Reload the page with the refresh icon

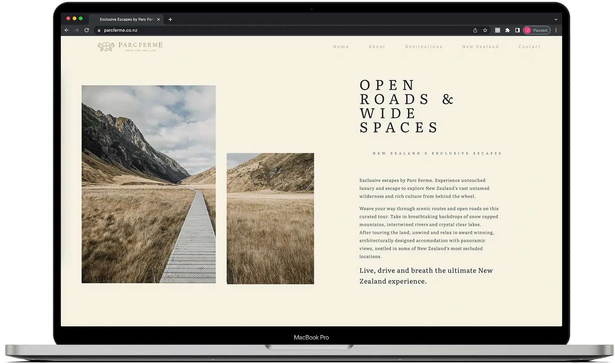pyautogui.click(x=87, y=30)
